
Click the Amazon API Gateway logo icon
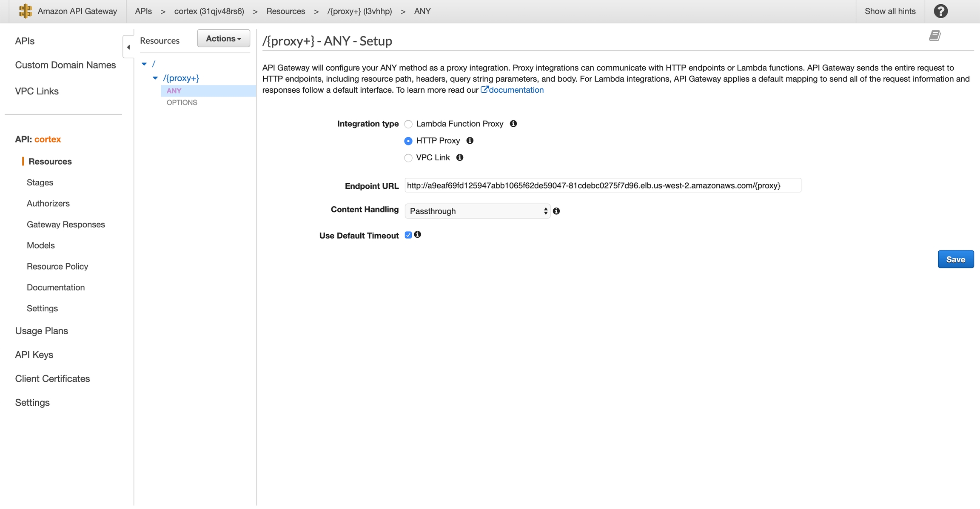pos(26,11)
